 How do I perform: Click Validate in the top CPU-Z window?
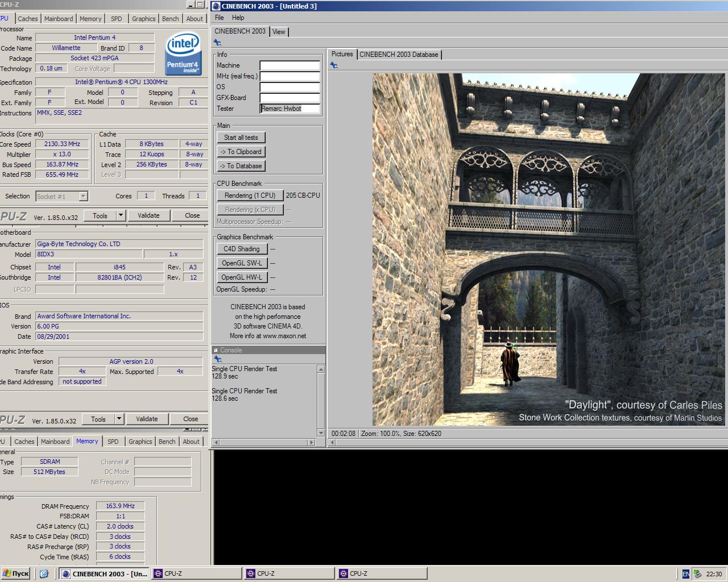point(148,215)
